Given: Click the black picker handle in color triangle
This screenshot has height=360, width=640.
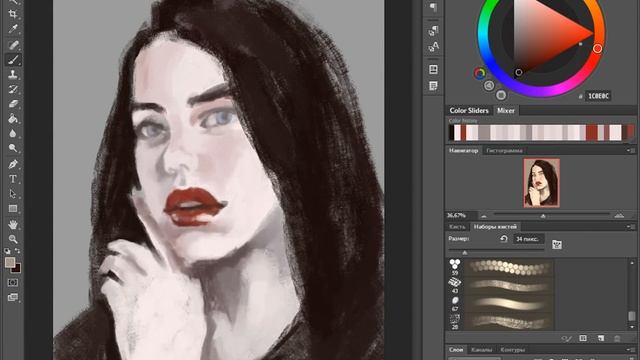Looking at the screenshot, I should (518, 73).
